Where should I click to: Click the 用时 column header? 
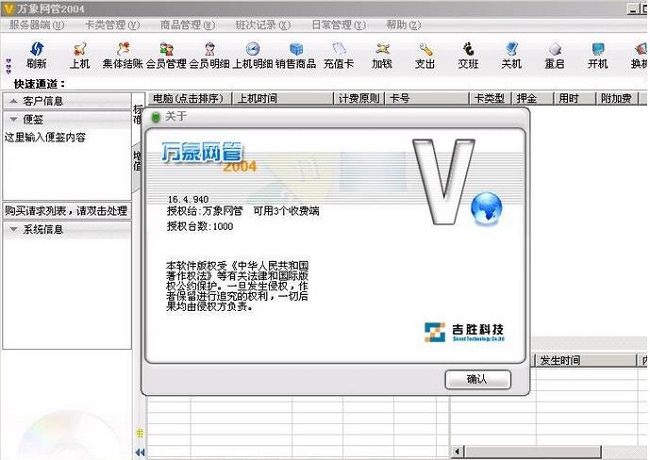(575, 99)
